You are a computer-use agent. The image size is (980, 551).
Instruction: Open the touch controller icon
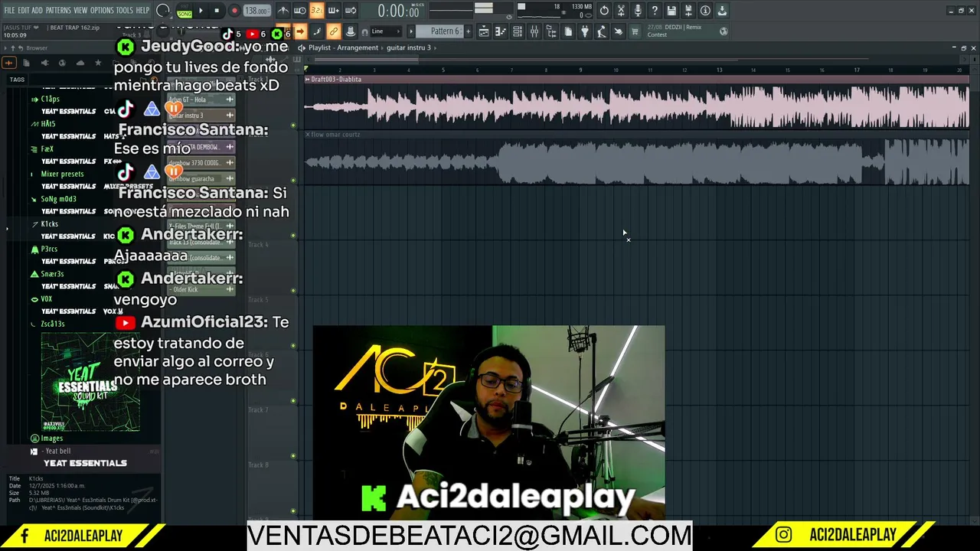(x=619, y=31)
